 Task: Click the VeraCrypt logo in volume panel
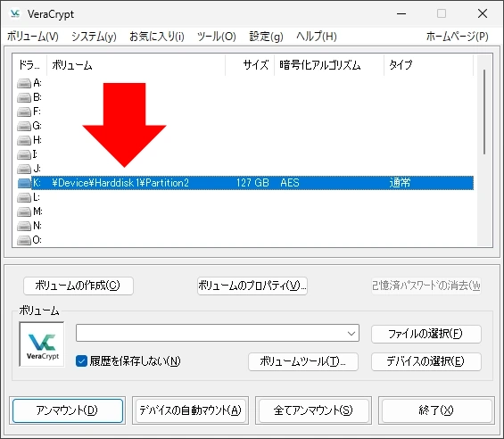click(x=42, y=344)
